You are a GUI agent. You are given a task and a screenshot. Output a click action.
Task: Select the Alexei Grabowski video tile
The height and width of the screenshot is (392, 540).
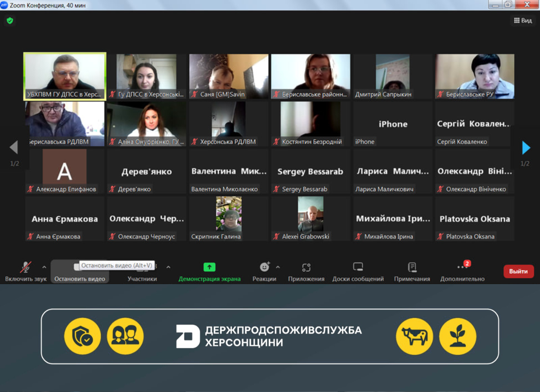coord(310,218)
